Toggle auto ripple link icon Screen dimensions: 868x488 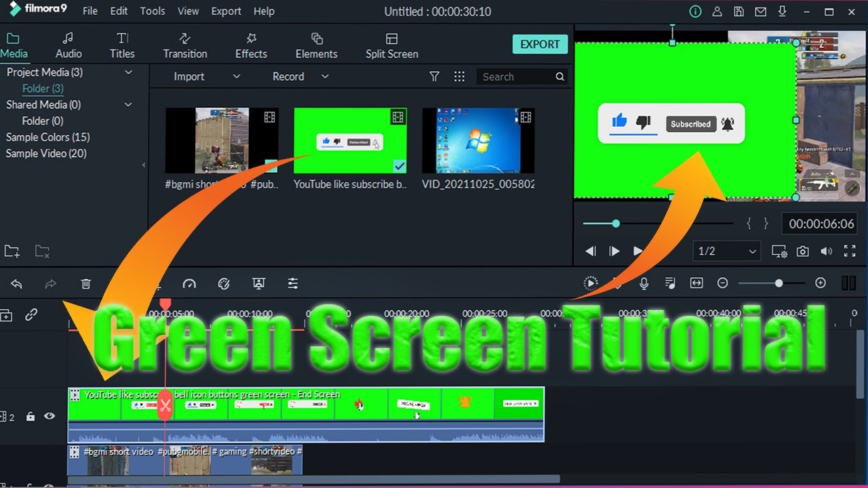coord(31,315)
